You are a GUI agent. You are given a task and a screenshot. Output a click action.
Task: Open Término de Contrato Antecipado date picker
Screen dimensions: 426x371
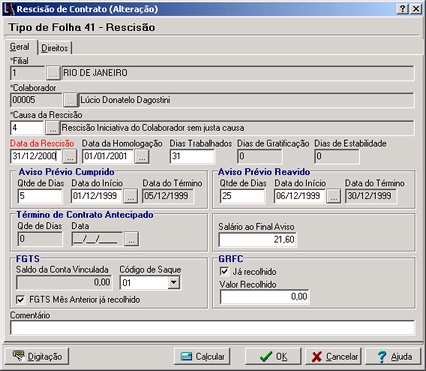coord(131,239)
